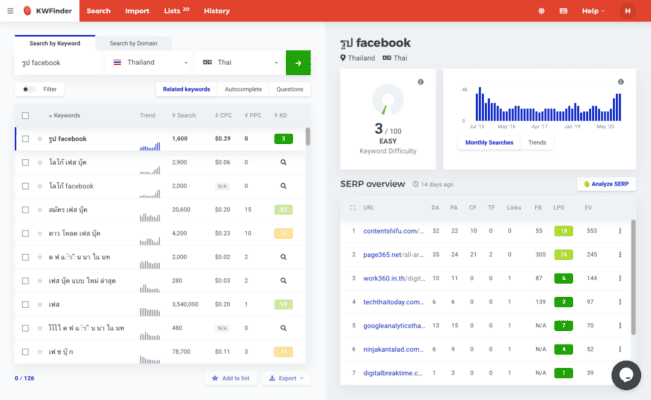
Task: Check the row with 3,540,000 searches
Action: (x=25, y=304)
